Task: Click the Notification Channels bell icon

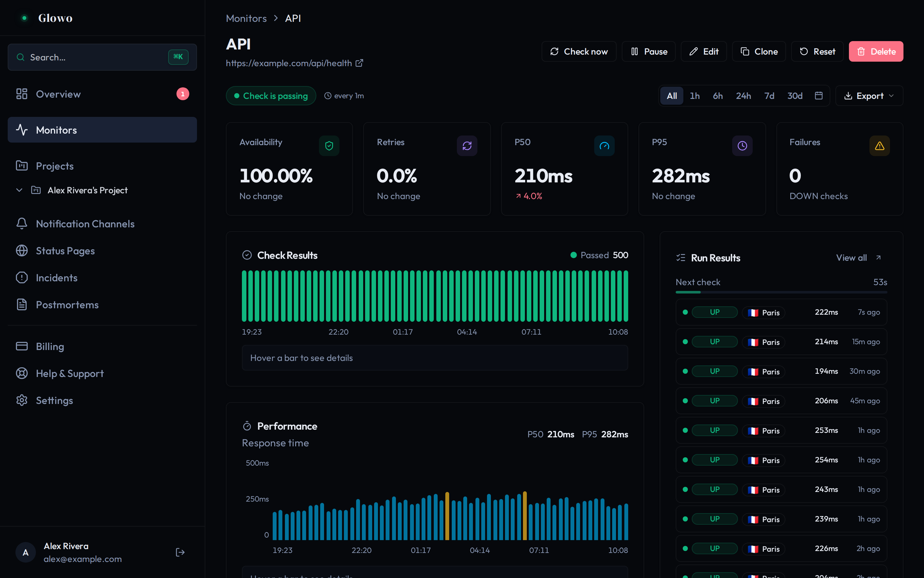Action: (22, 223)
